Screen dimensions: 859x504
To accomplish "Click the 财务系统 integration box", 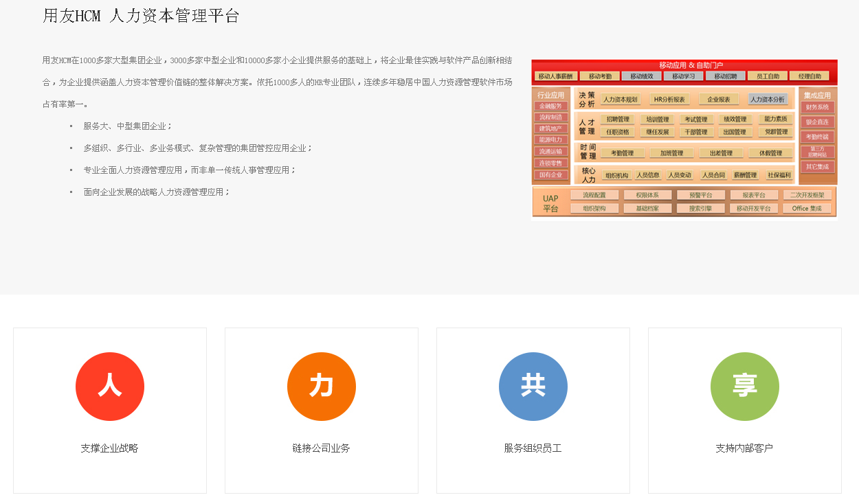I will tap(818, 107).
